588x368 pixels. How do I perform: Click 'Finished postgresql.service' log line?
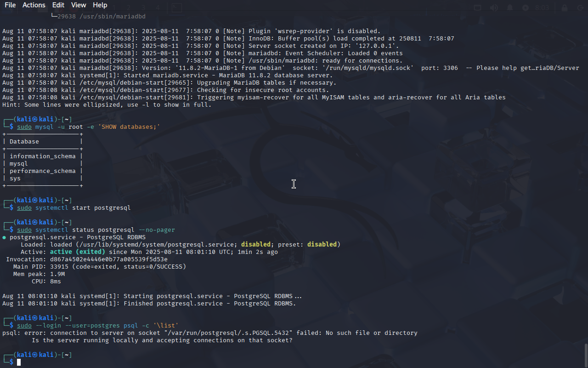tap(149, 304)
